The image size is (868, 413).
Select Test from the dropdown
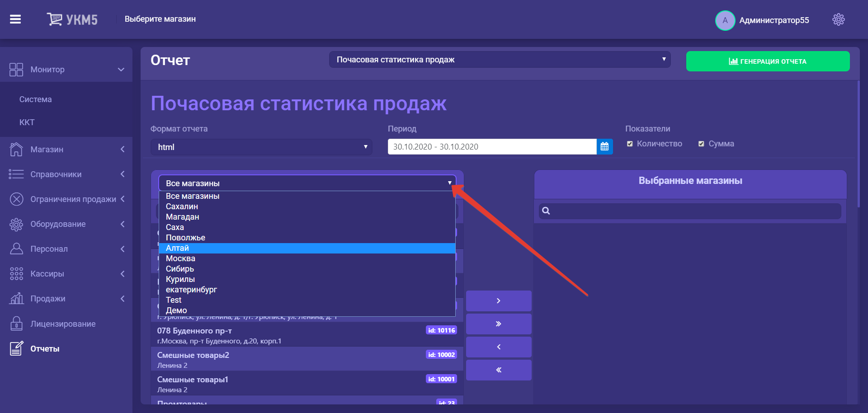307,300
